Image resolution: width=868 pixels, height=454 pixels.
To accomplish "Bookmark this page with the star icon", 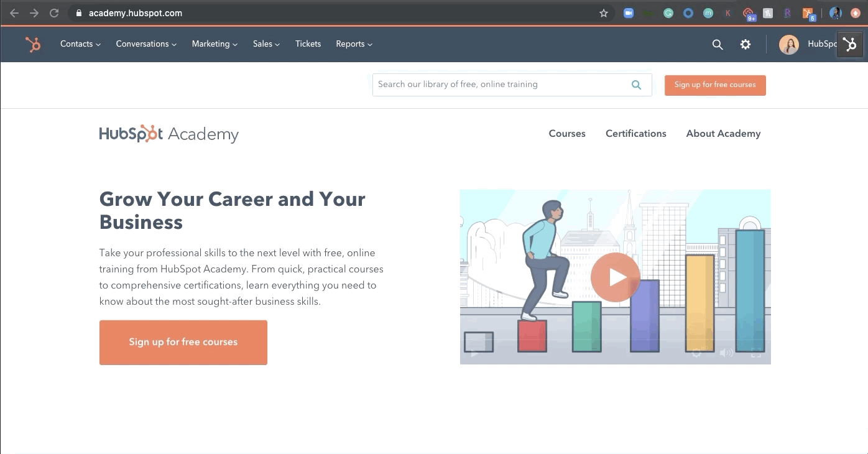I will coord(603,13).
